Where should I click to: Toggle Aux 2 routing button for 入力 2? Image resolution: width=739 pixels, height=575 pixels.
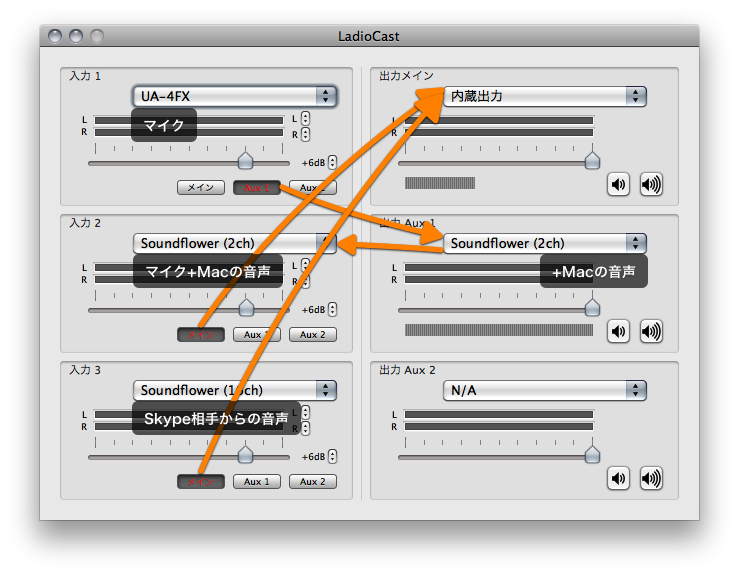click(312, 335)
